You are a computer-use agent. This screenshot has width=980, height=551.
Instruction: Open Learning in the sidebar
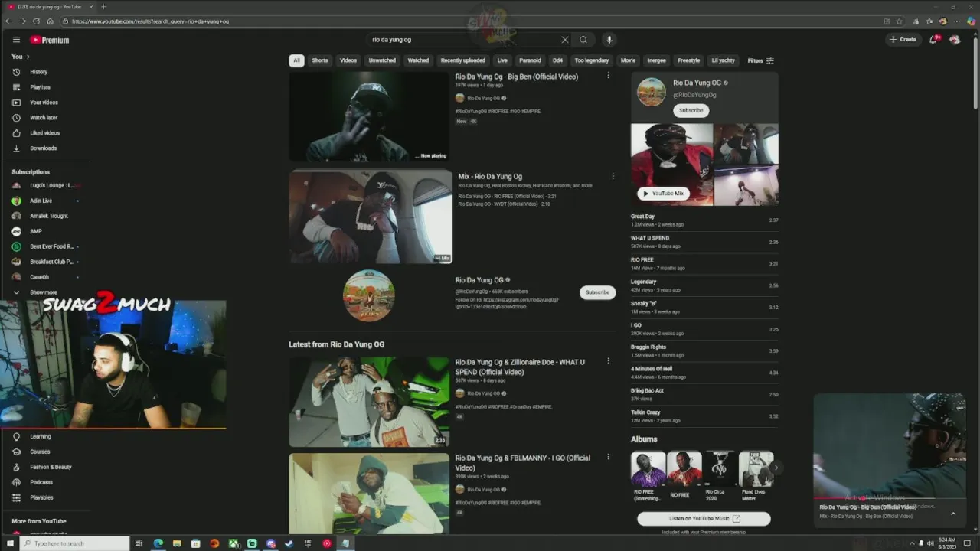40,436
